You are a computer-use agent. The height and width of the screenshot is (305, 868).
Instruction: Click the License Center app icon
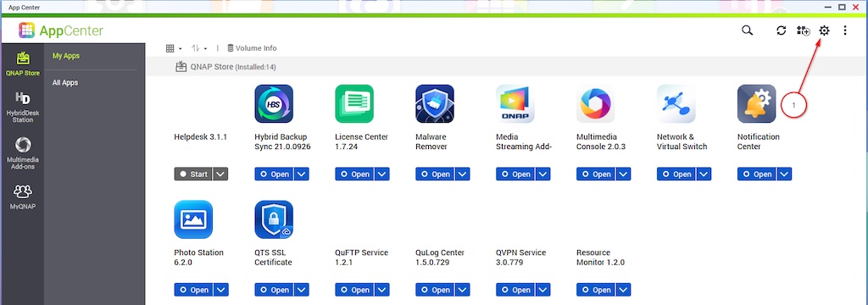[354, 103]
